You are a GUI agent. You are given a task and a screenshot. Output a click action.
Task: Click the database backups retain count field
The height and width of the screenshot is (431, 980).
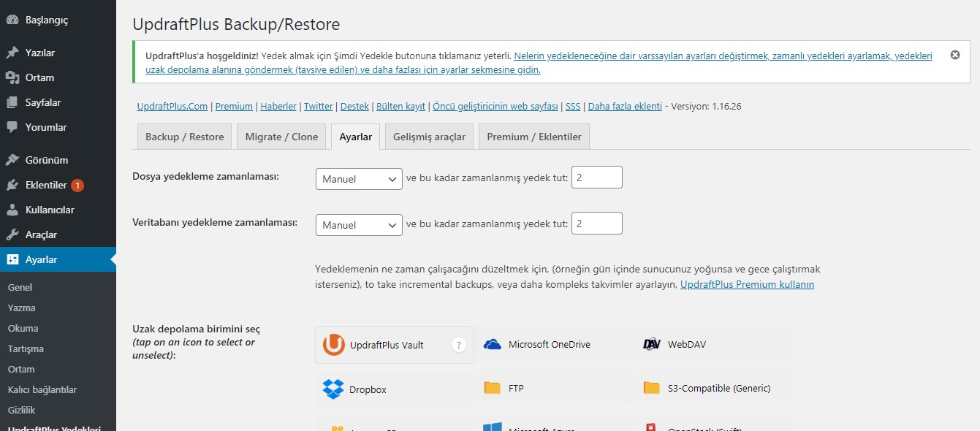pos(597,224)
